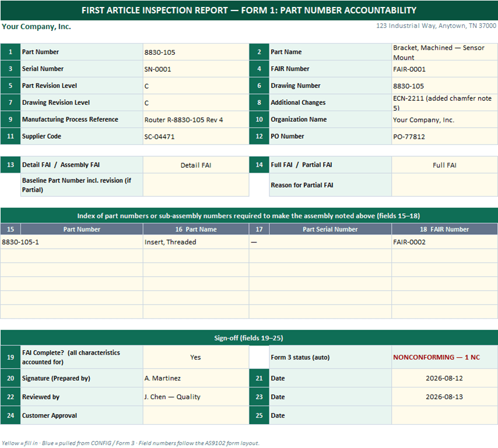This screenshot has width=498, height=448.
Task: Click the yellow/blue legend footnote
Action: (x=130, y=443)
